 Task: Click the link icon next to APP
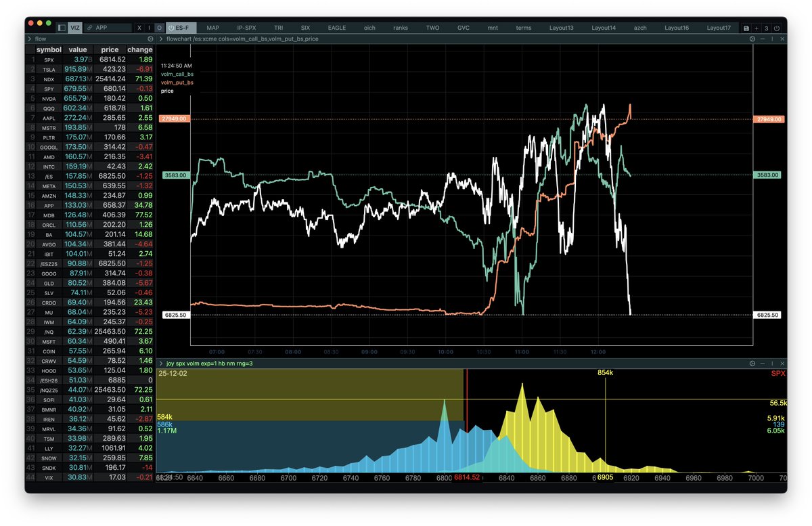pos(90,28)
